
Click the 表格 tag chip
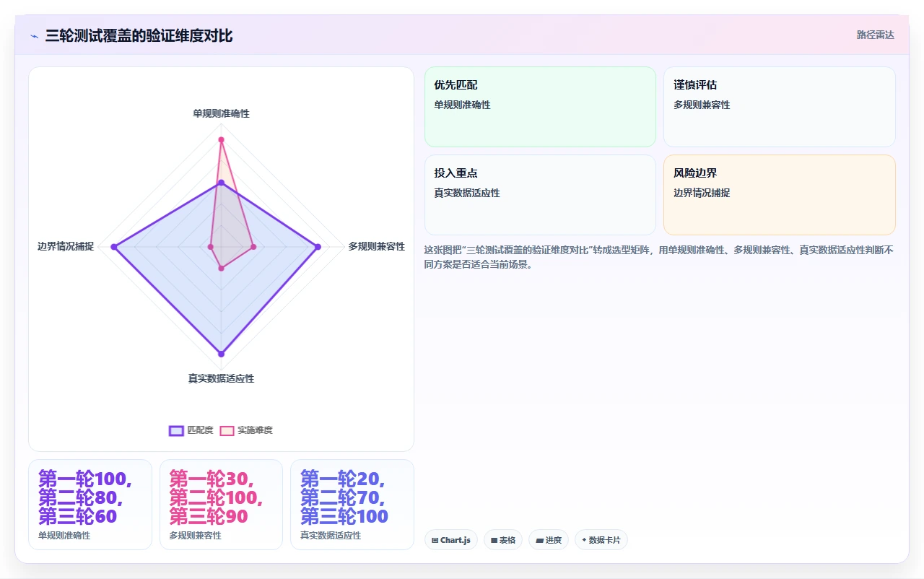click(x=503, y=540)
